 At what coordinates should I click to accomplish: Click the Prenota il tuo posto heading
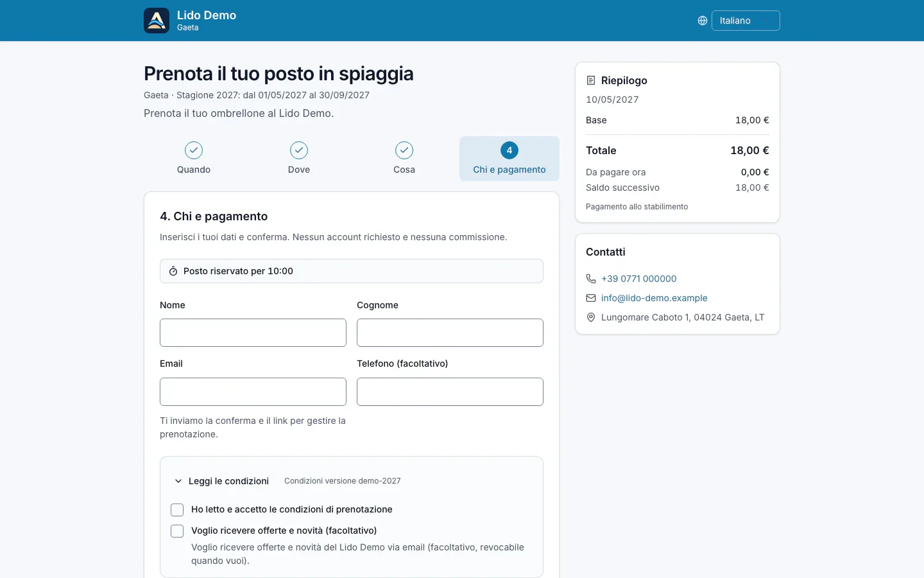pyautogui.click(x=278, y=74)
